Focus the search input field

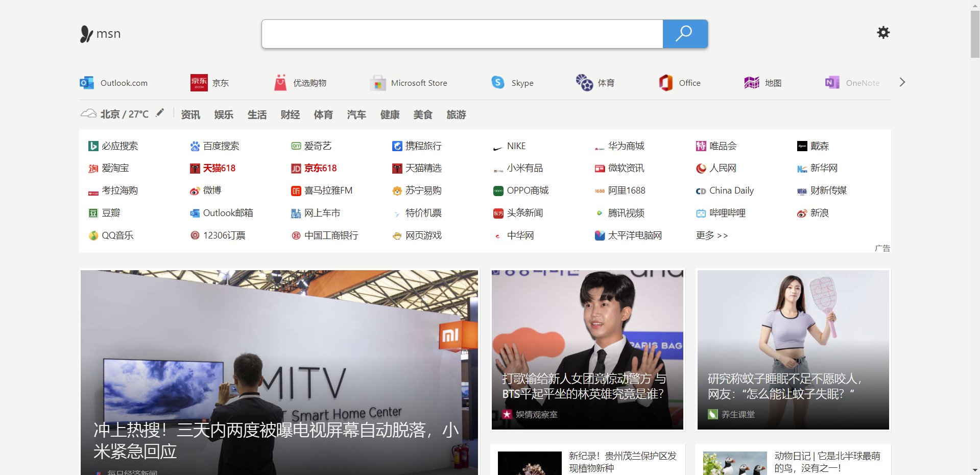462,34
